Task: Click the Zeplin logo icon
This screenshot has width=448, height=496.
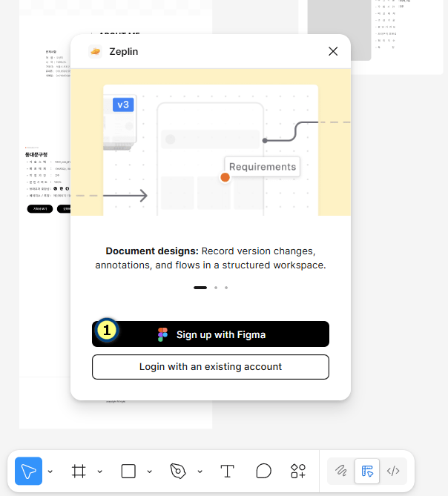Action: coord(95,51)
